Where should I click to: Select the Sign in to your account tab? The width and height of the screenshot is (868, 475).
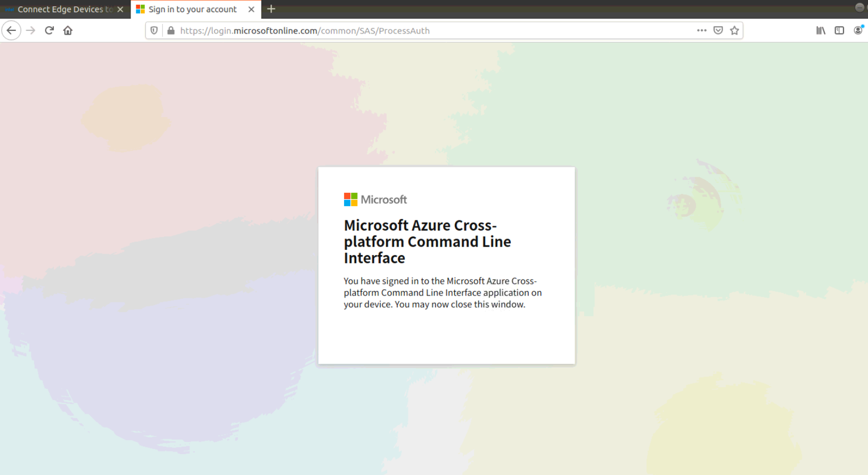[x=196, y=9]
